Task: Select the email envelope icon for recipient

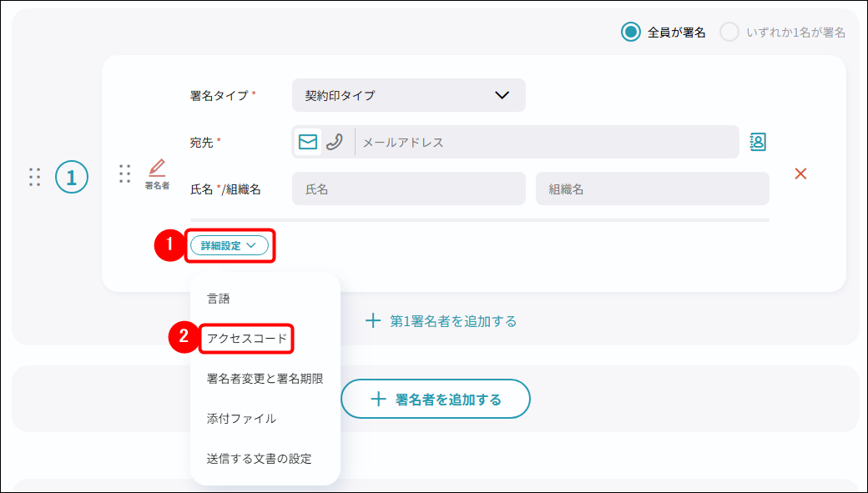Action: pyautogui.click(x=307, y=142)
